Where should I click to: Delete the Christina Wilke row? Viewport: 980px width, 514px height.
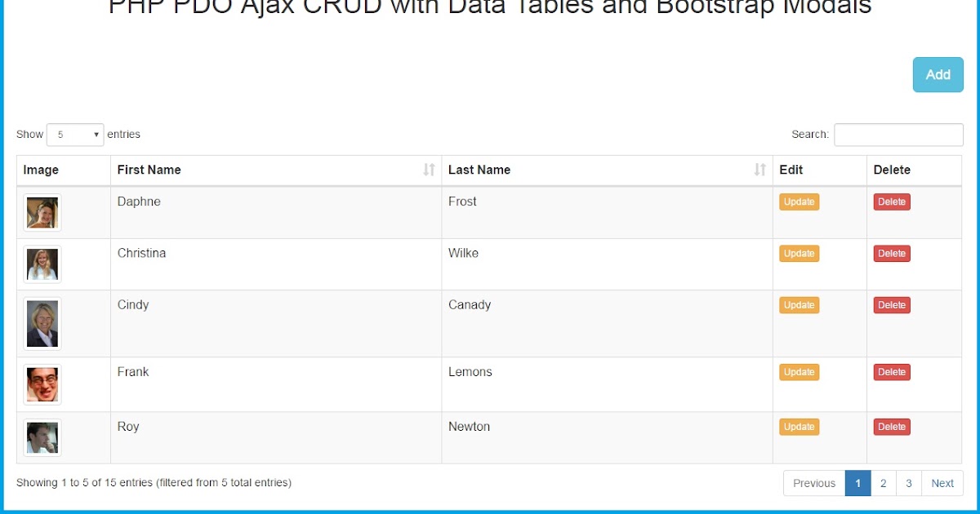pos(892,254)
